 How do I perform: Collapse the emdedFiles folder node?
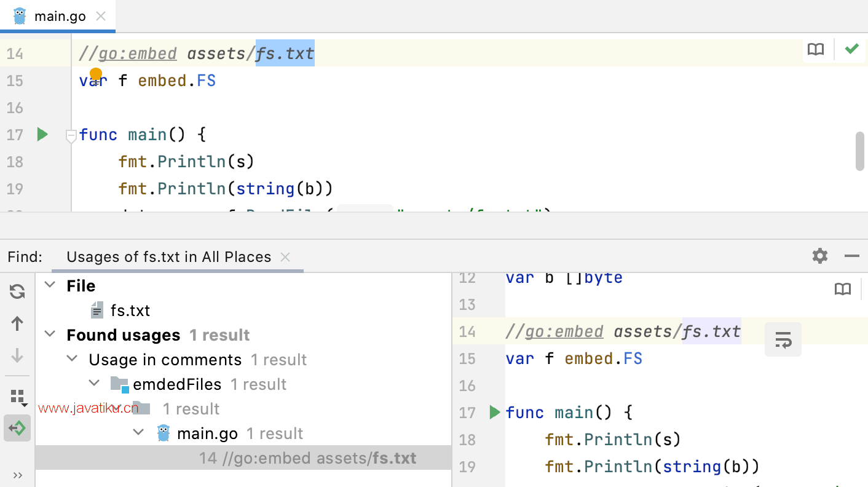[94, 384]
